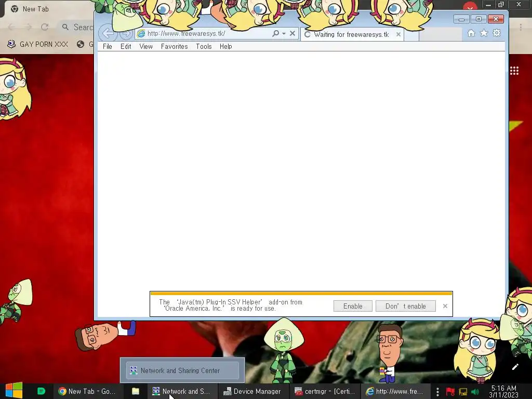Dismiss the add-on notification bar
Viewport: 532px width, 399px height.
coord(445,306)
